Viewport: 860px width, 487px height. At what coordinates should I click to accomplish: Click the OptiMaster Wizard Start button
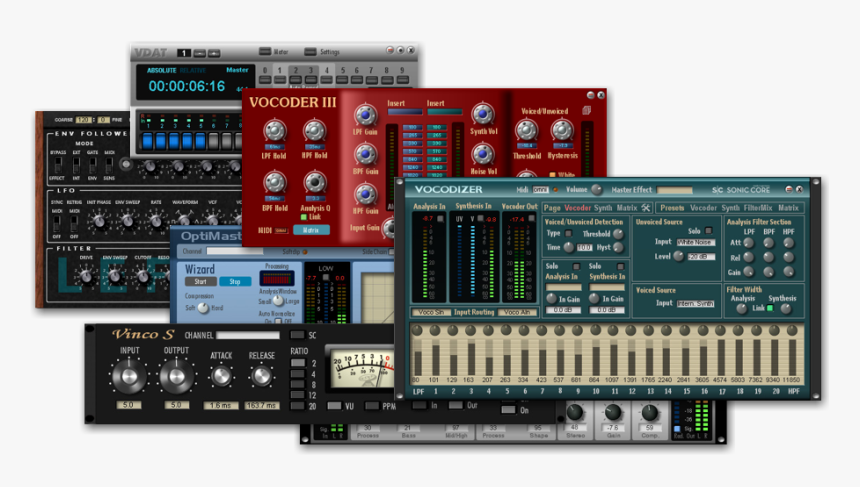[200, 281]
